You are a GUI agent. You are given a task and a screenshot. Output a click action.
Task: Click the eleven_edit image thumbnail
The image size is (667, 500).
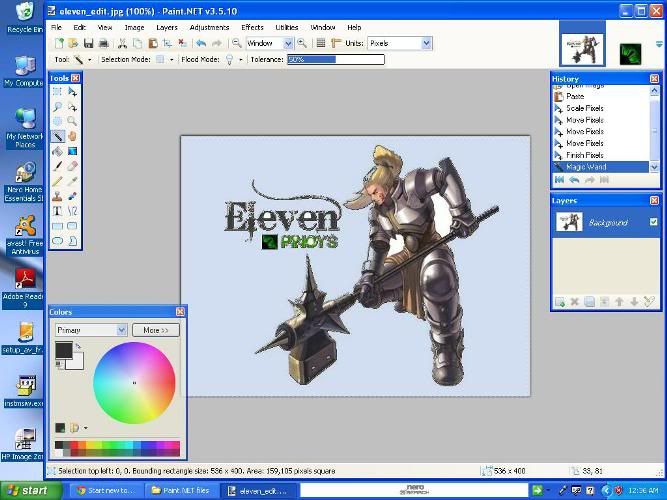(582, 48)
